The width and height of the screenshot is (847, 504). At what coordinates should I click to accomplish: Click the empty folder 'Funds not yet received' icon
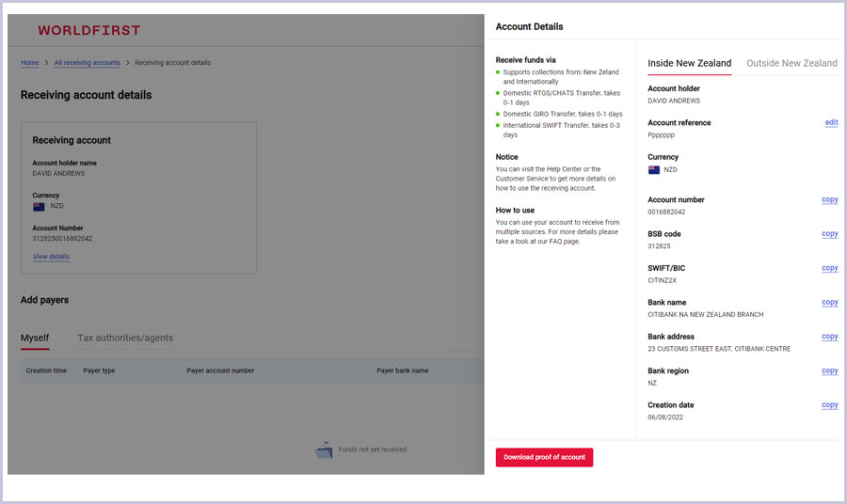[324, 450]
